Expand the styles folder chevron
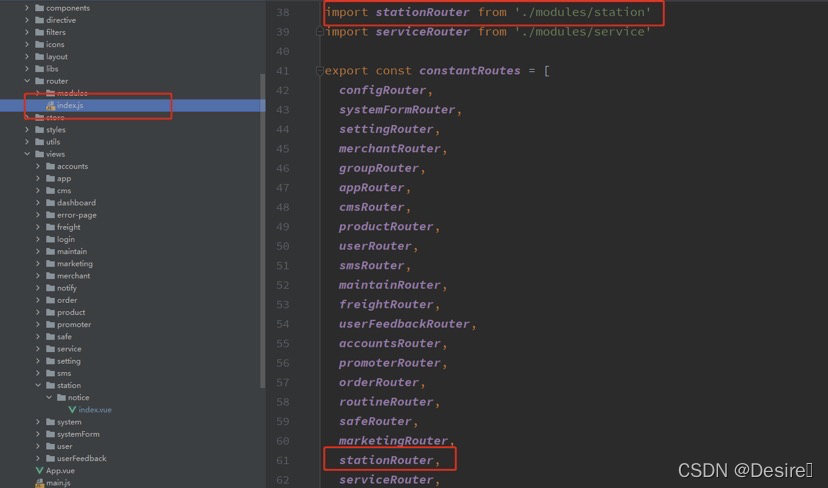The height and width of the screenshot is (488, 828). (x=27, y=130)
